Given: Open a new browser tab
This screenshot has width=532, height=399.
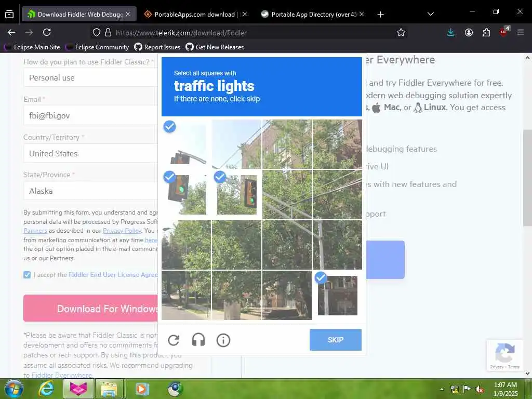Looking at the screenshot, I should 381,14.
